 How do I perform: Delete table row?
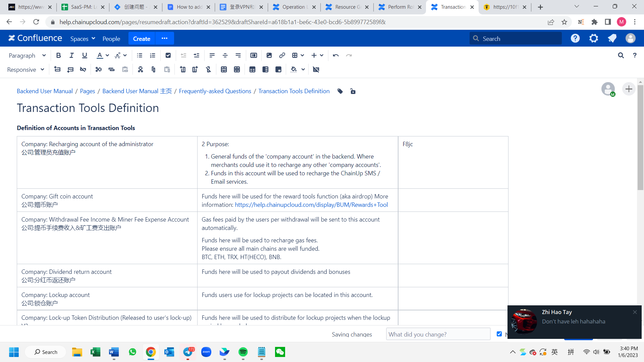83,69
